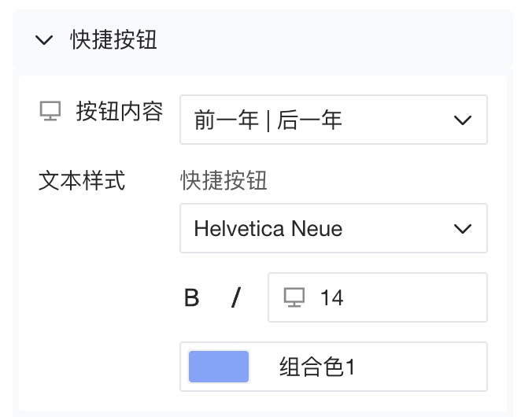
Task: Click the 按钮内容 label
Action: point(120,113)
